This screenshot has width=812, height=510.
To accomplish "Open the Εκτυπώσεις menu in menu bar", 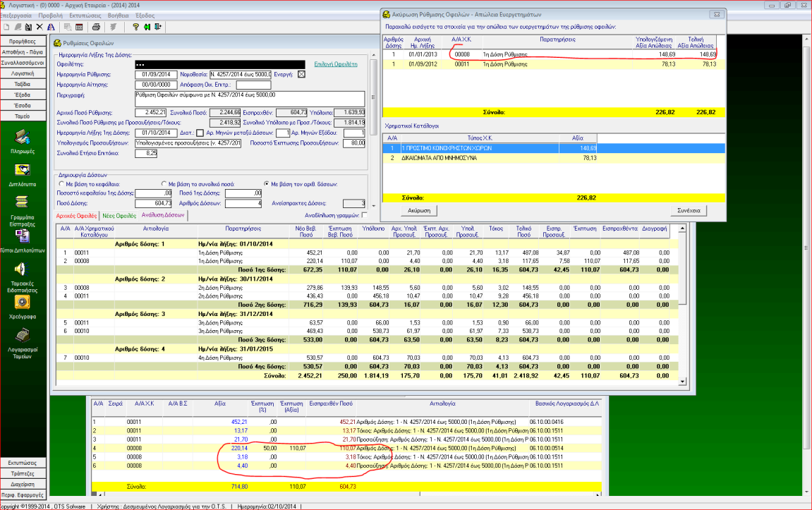I will 85,16.
